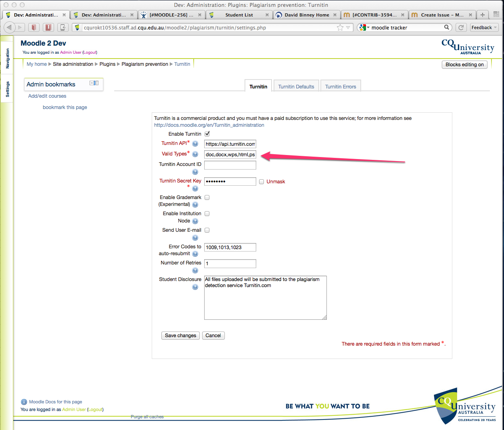Switch to the [#CONTRIB-3594 browser tab

coord(374,15)
